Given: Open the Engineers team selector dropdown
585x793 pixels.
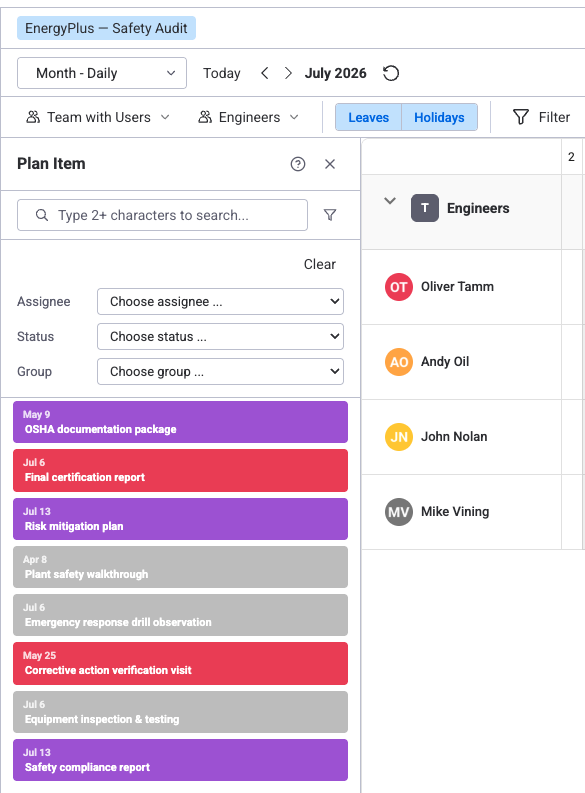Looking at the screenshot, I should 248,117.
